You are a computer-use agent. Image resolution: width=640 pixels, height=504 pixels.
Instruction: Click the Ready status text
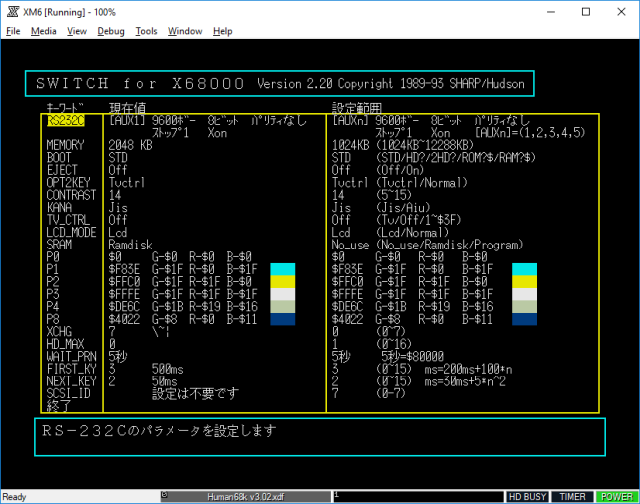click(14, 497)
